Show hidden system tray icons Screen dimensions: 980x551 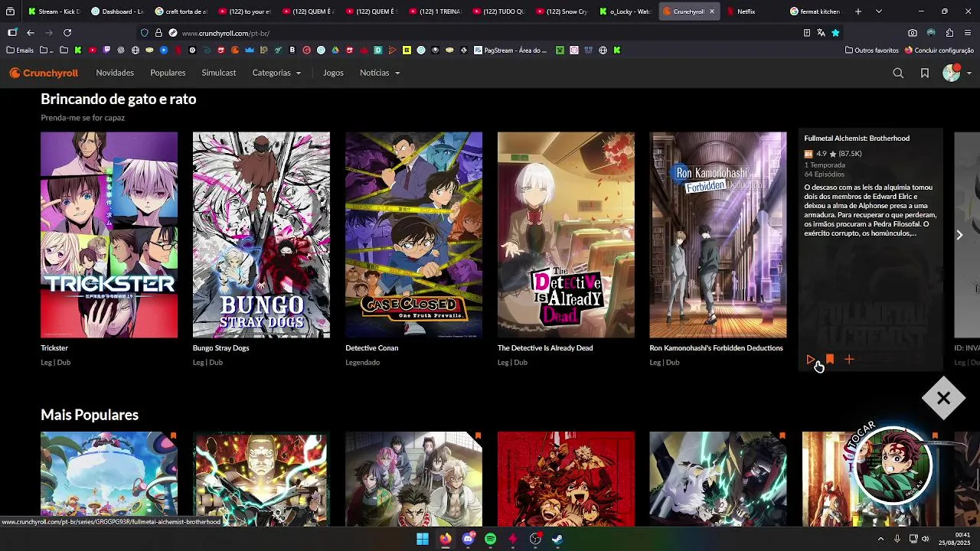pos(880,539)
